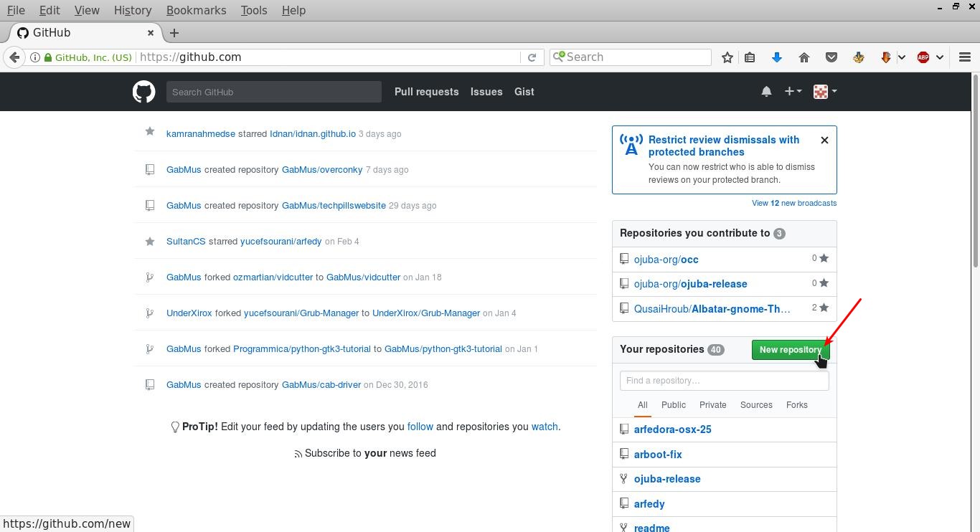Click the star icon beside ojuba-org/ojuba-release

(824, 283)
